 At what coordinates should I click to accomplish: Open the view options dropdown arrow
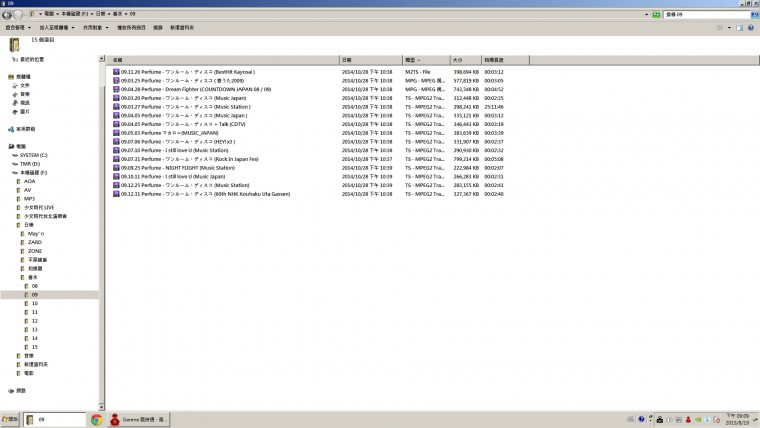point(729,28)
